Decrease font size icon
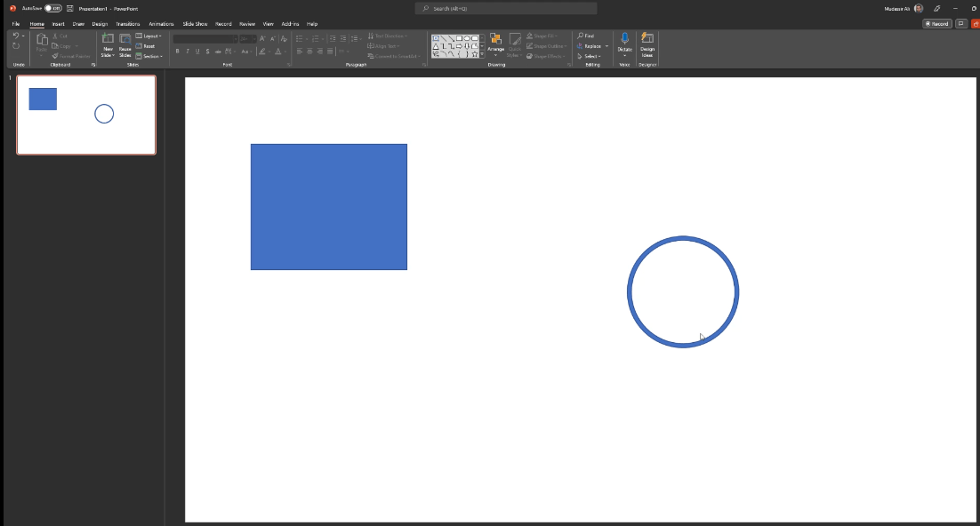Image resolution: width=980 pixels, height=526 pixels. coord(272,39)
